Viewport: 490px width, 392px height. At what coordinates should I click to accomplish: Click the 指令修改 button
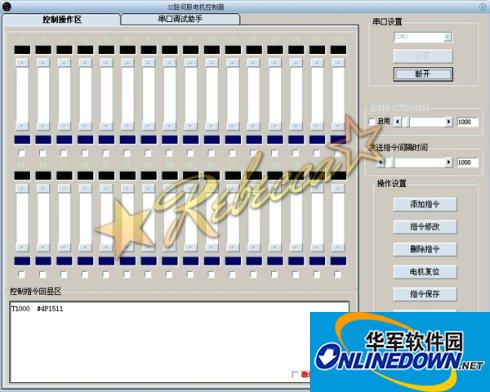(x=425, y=227)
